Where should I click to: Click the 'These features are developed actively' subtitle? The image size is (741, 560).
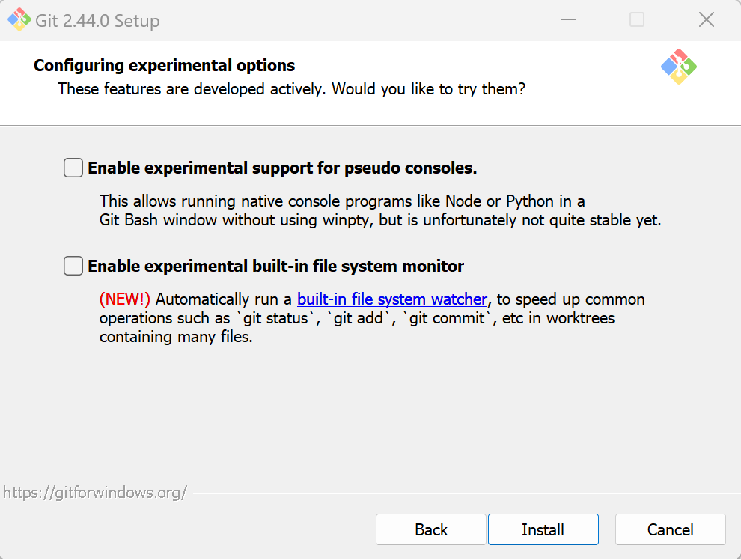point(291,89)
